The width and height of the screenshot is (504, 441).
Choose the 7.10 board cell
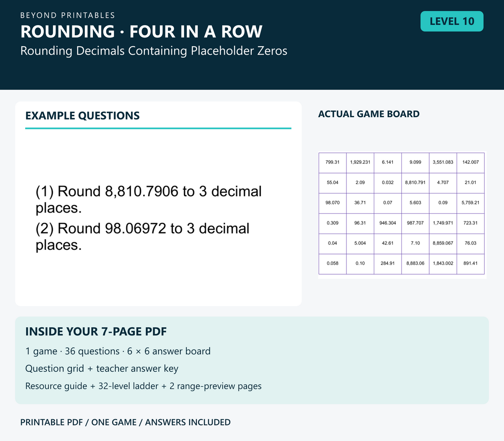point(415,243)
